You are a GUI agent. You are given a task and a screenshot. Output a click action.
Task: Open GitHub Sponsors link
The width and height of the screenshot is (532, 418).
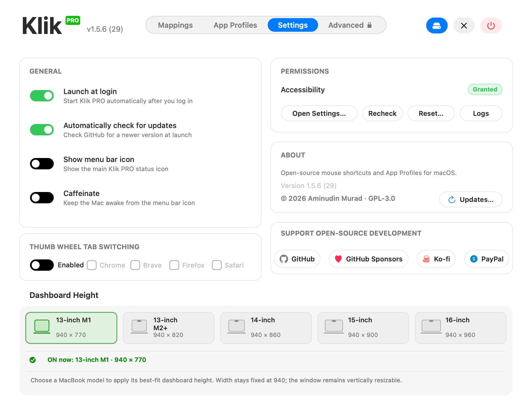tap(368, 259)
